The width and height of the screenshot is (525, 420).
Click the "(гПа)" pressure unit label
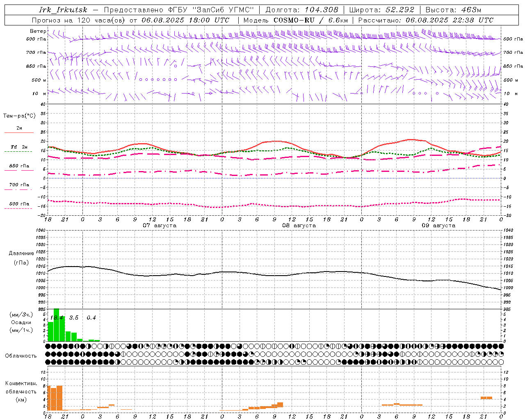point(21,262)
